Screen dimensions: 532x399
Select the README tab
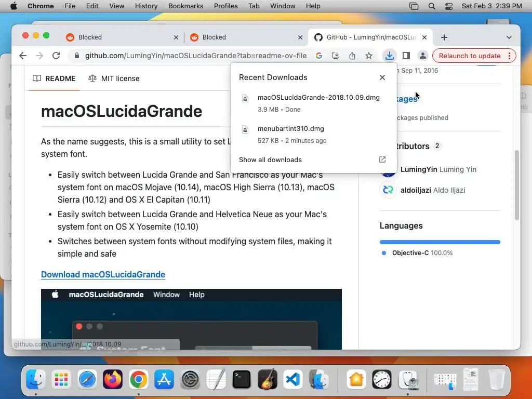pos(54,78)
